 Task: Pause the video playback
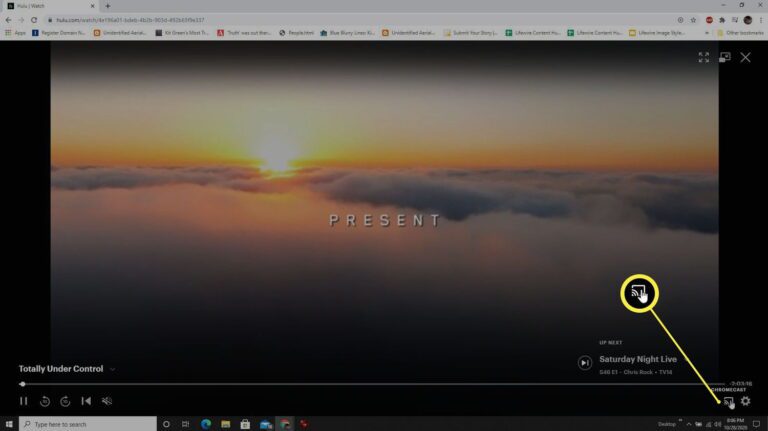(24, 401)
